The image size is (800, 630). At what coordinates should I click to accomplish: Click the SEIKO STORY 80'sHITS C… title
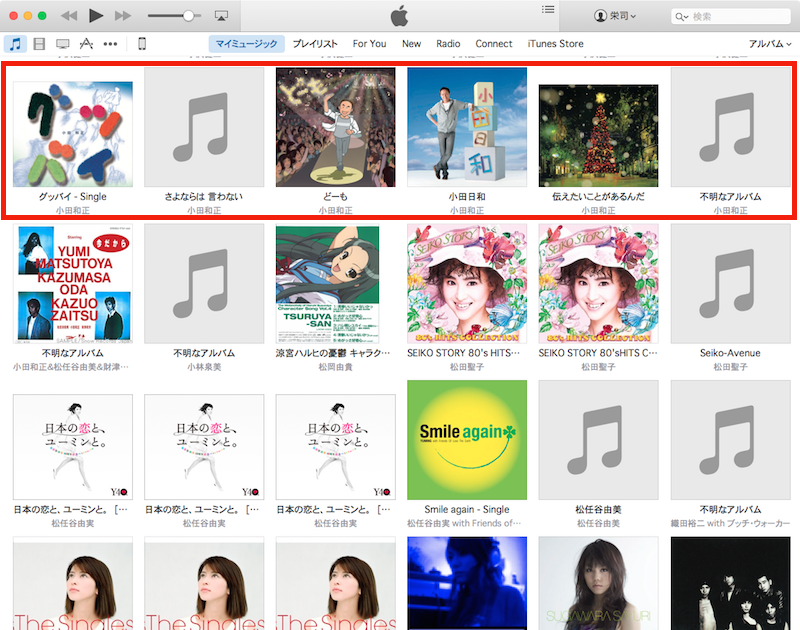pyautogui.click(x=598, y=353)
